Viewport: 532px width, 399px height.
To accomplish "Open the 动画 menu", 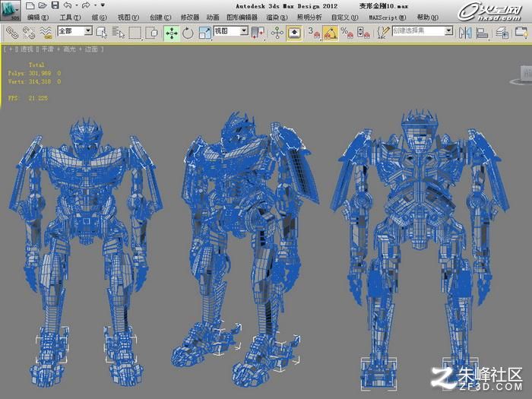I will (x=213, y=17).
